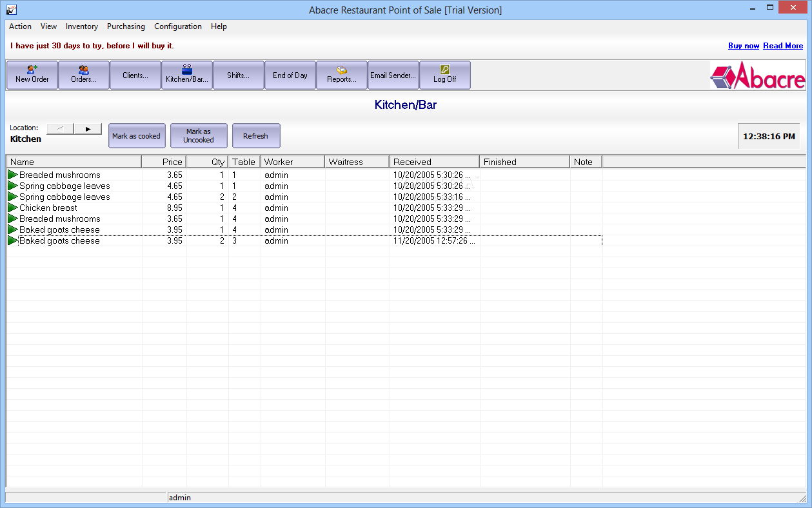This screenshot has width=812, height=508.
Task: Sort by the Price column header
Action: click(x=164, y=162)
